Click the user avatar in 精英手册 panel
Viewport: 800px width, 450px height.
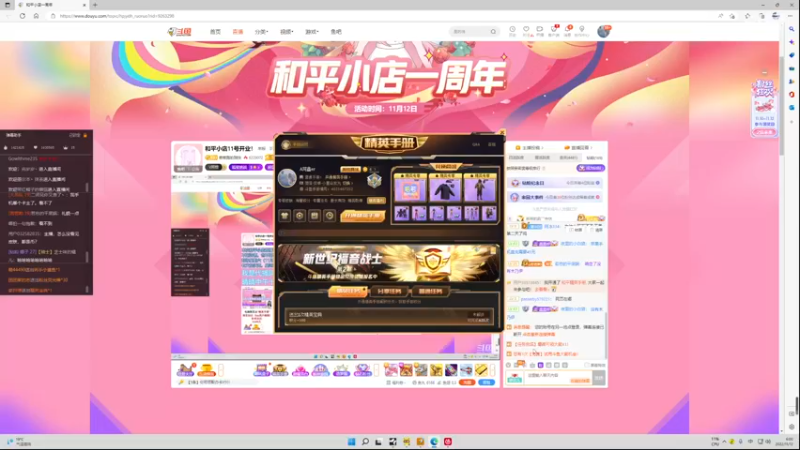click(x=287, y=179)
